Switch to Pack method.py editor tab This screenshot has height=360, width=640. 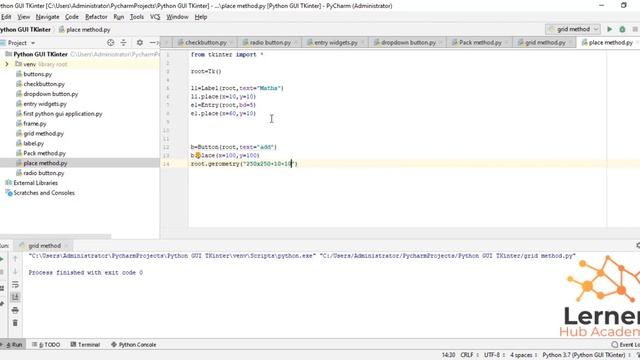(x=480, y=42)
